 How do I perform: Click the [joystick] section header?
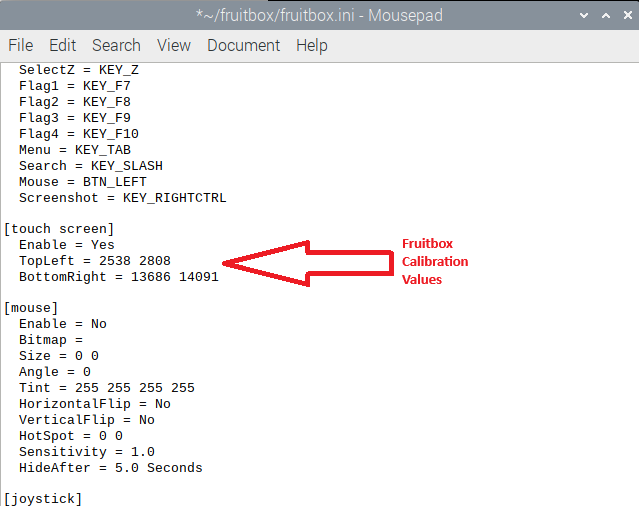[43, 499]
